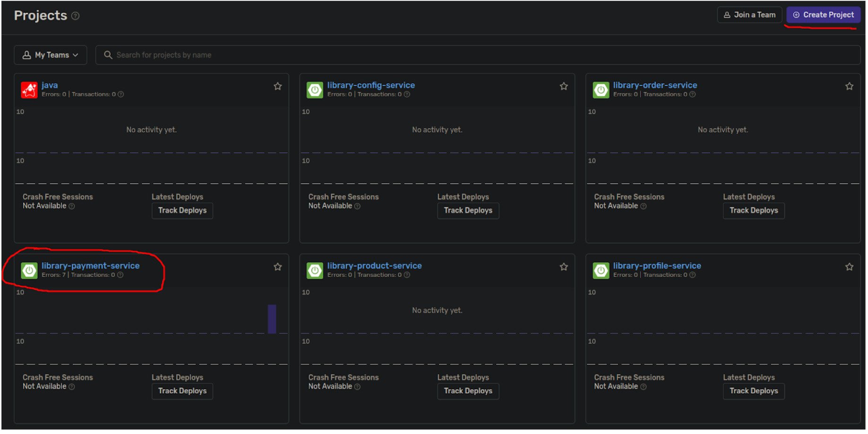
Task: Open the library-product-service project
Action: coord(375,266)
